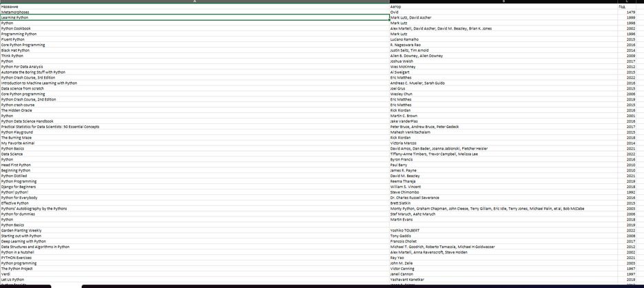Click 'Python Crash Course, 2nd Edition' cell

point(195,99)
